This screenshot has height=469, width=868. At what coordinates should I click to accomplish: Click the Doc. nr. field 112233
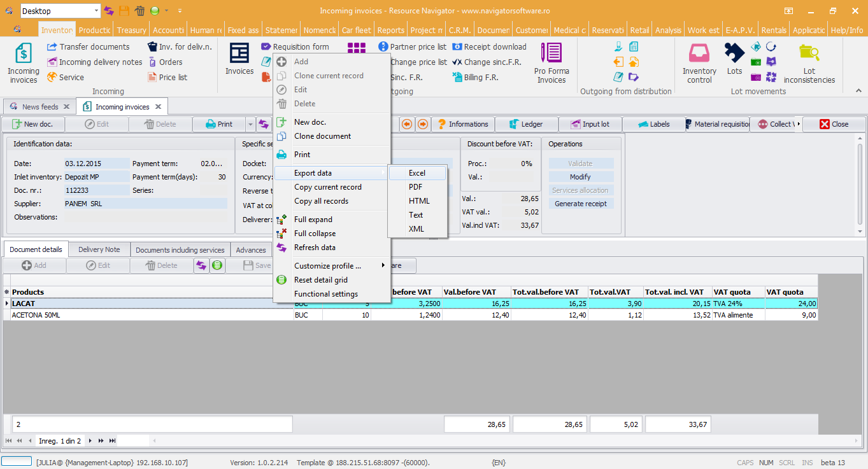[97, 190]
